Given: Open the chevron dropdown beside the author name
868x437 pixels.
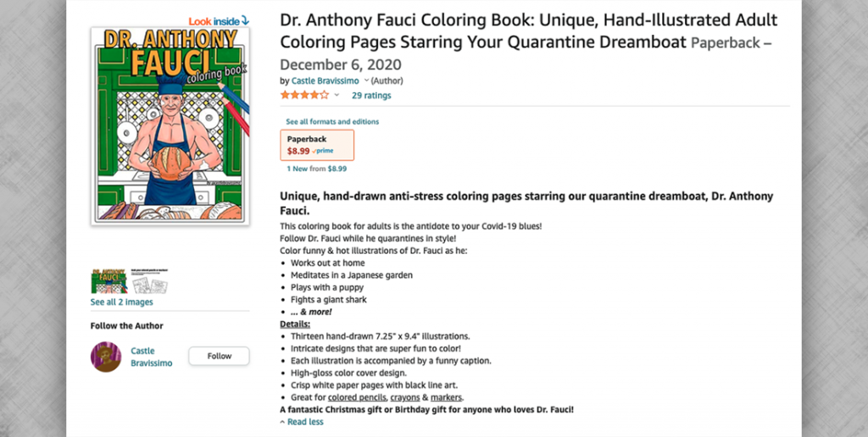Looking at the screenshot, I should (x=366, y=80).
